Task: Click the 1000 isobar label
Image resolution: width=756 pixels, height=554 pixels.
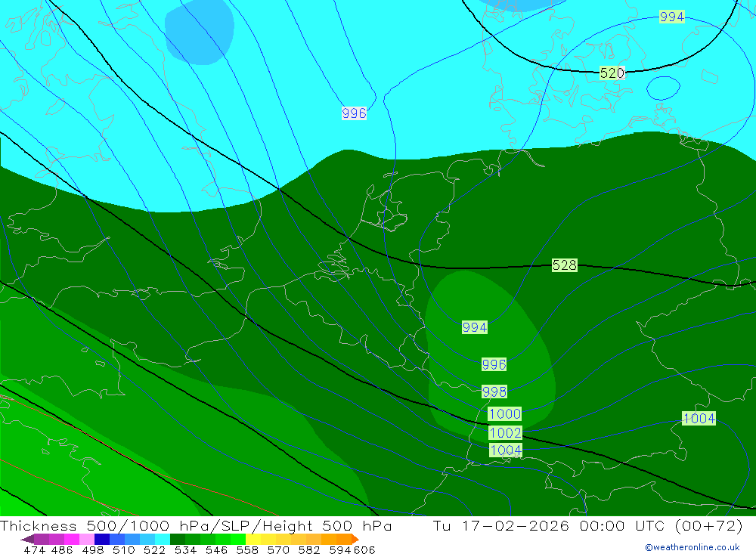Action: pyautogui.click(x=505, y=413)
